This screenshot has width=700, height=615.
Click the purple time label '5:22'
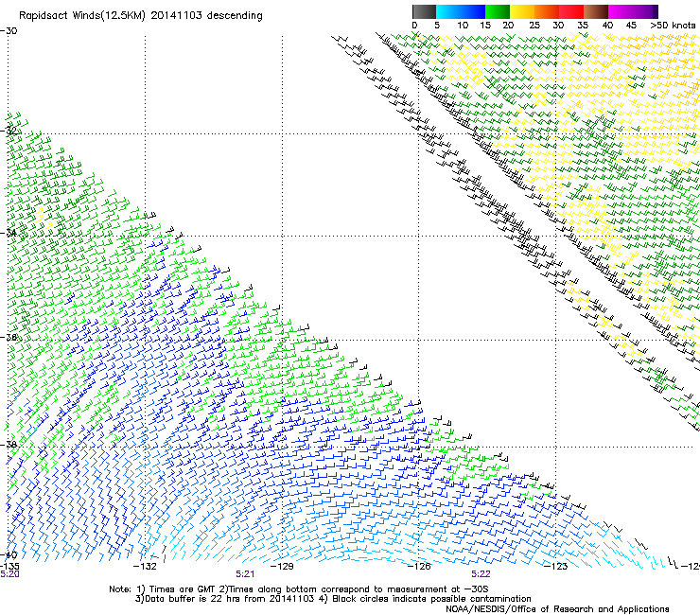coord(481,574)
